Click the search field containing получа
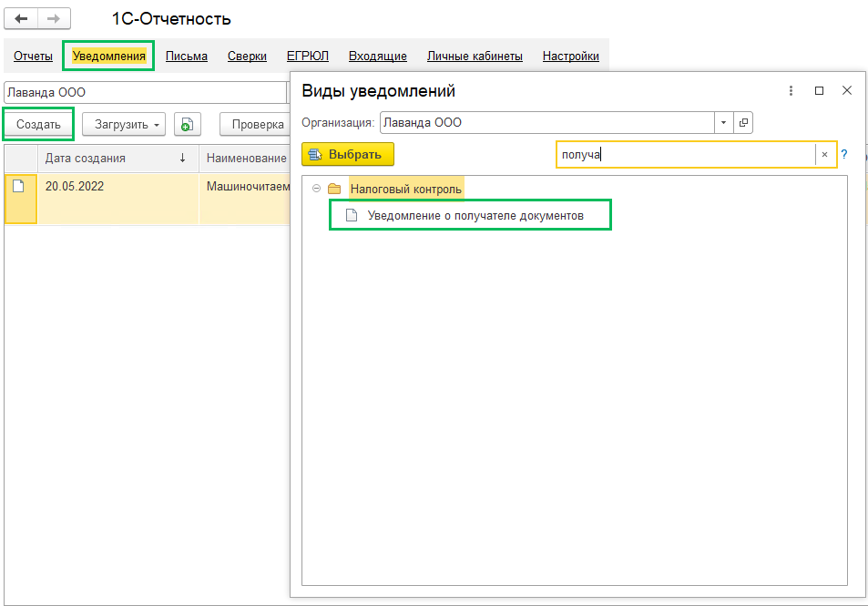The image size is (868, 606). coord(685,155)
